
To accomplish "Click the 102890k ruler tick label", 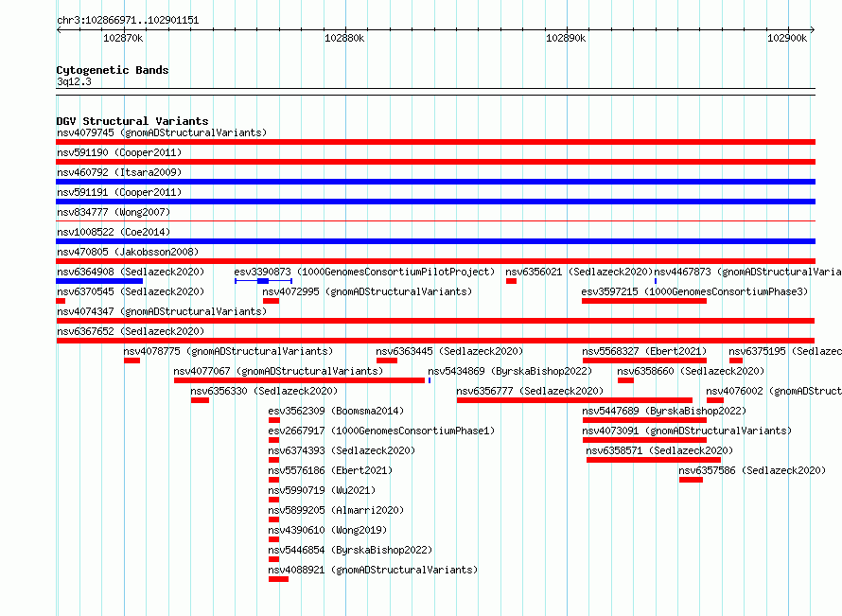I will (x=566, y=38).
